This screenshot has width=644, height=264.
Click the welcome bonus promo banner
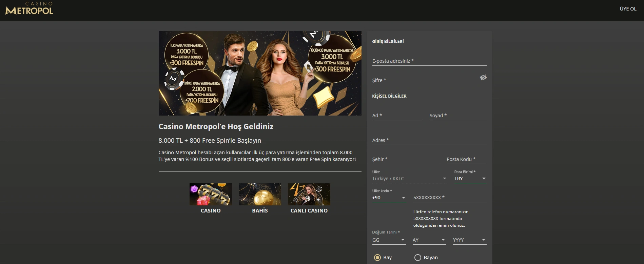pos(260,73)
